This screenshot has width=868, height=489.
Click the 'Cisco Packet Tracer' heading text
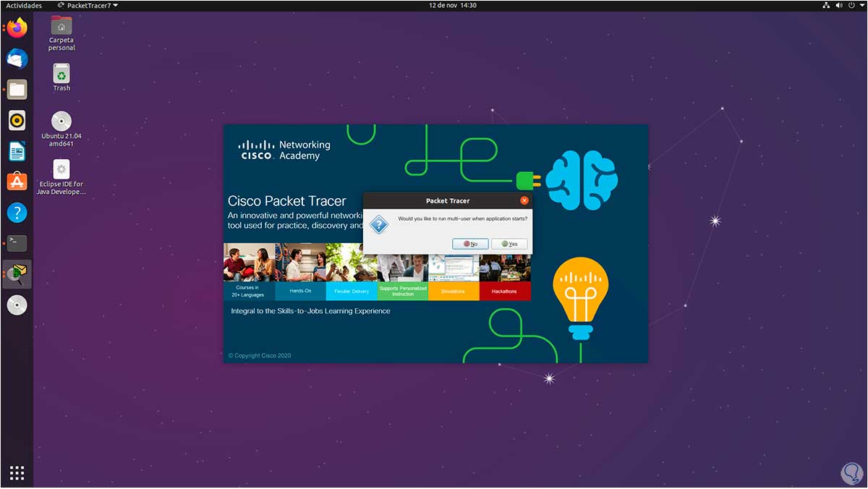(x=287, y=201)
